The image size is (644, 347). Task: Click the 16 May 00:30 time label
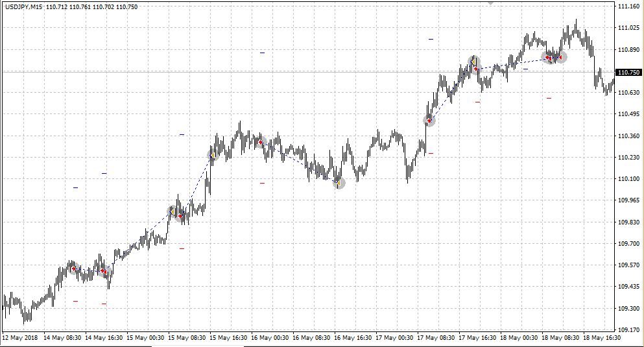[269, 338]
